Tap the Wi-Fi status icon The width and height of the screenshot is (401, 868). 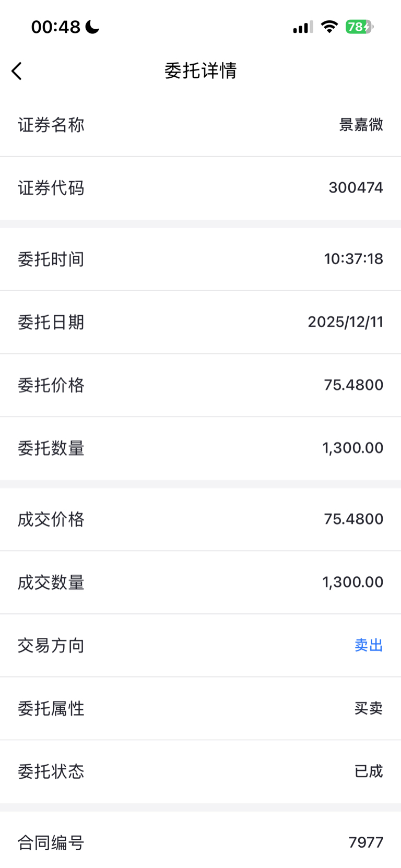click(329, 27)
